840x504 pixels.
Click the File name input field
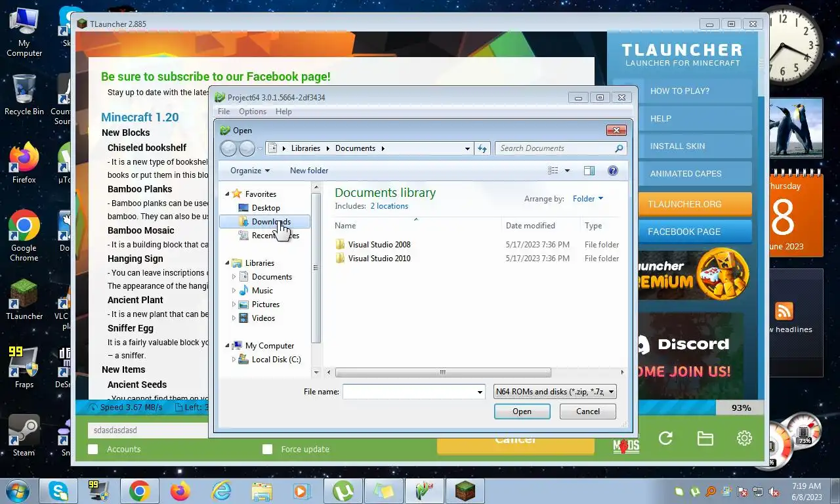tap(409, 392)
